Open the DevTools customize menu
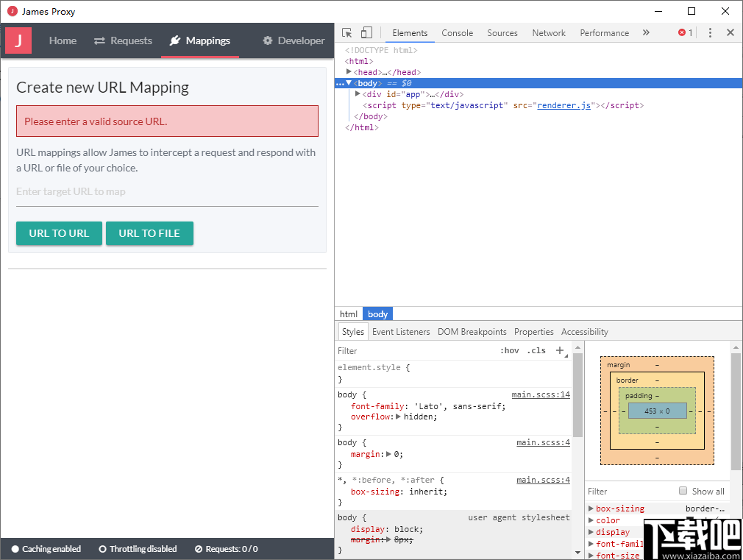 (709, 32)
